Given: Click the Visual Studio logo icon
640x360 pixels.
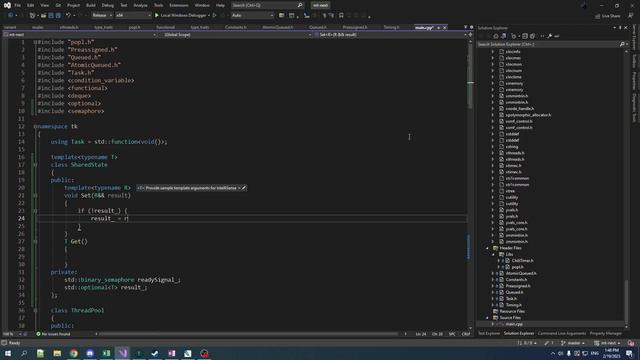Looking at the screenshot, I should click(x=7, y=5).
